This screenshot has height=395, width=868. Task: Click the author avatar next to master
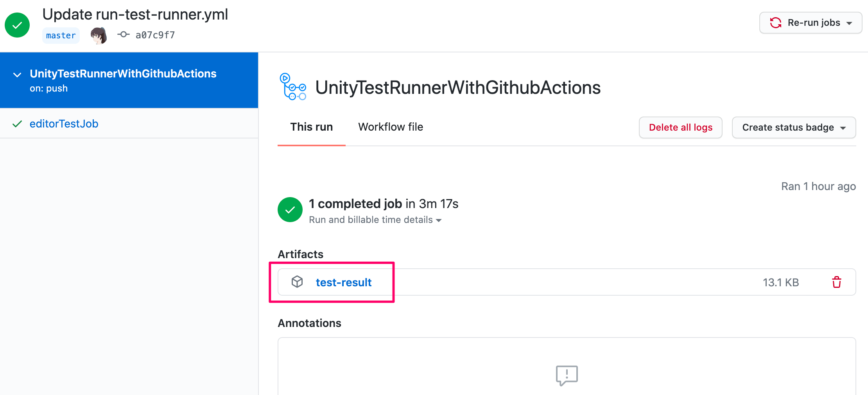99,35
